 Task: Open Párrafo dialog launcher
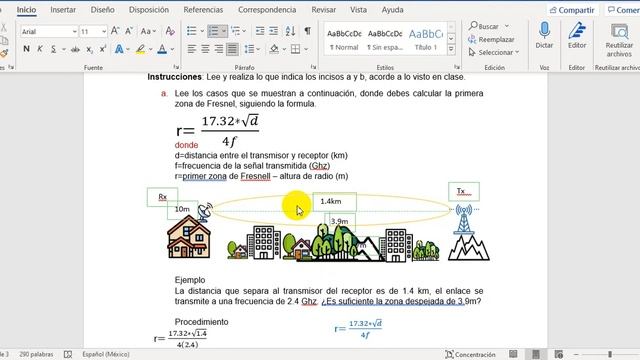pos(313,67)
